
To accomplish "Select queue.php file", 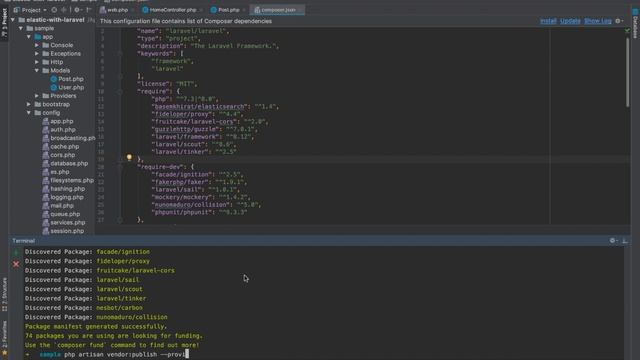I will pos(61,214).
